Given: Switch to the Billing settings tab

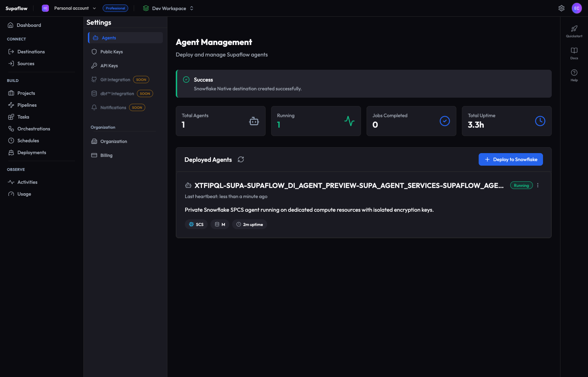Looking at the screenshot, I should (x=106, y=155).
